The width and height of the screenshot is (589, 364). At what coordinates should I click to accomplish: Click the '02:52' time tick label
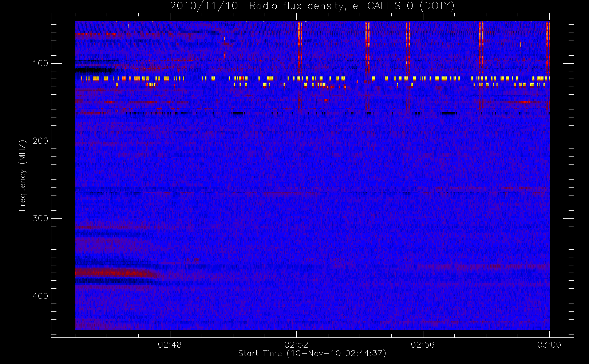(296, 345)
